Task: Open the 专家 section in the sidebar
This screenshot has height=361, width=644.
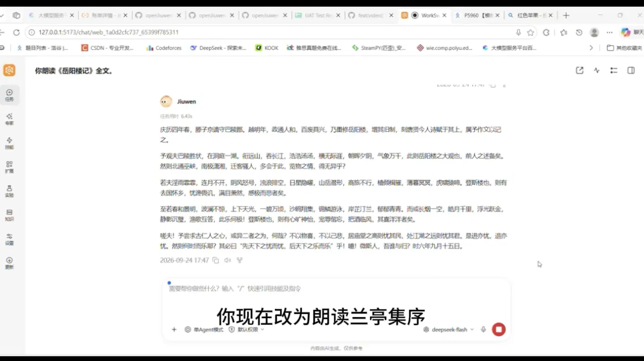Action: [x=9, y=119]
